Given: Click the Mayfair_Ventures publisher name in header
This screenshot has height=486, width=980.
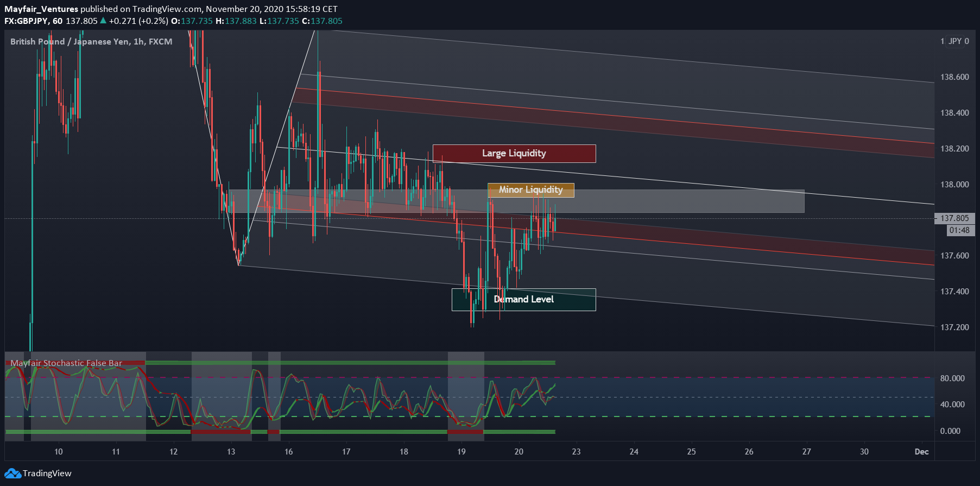Looking at the screenshot, I should click(41, 9).
